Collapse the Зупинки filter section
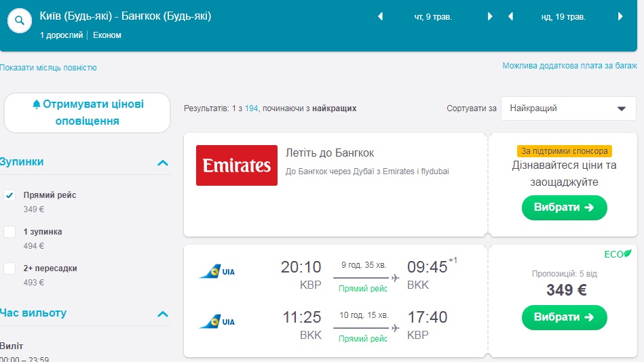The height and width of the screenshot is (362, 644). coord(162,163)
